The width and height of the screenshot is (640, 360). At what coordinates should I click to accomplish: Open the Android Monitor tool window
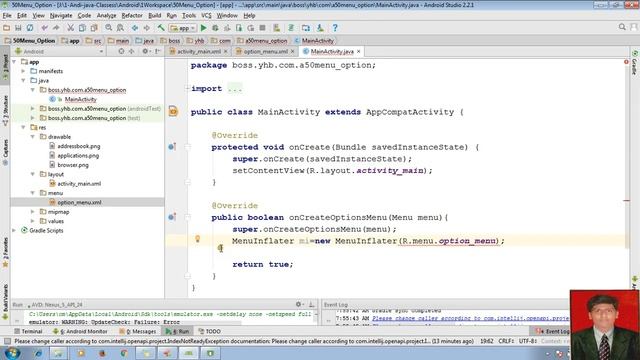click(x=80, y=331)
